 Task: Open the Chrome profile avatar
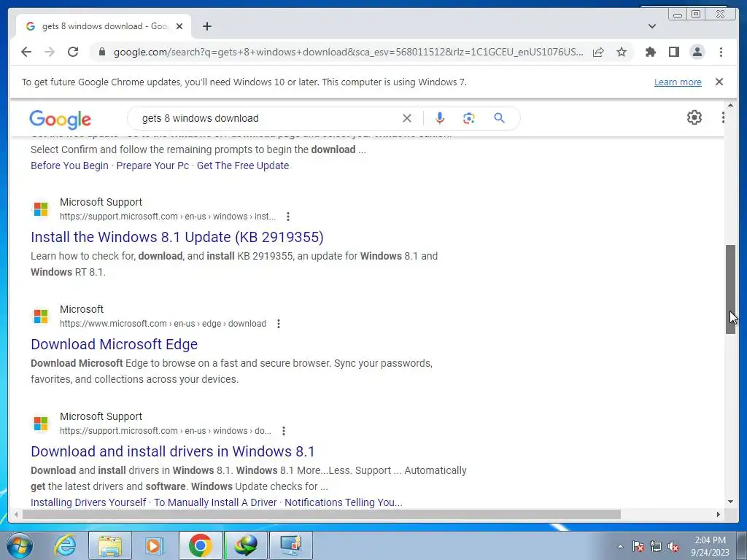coord(697,52)
